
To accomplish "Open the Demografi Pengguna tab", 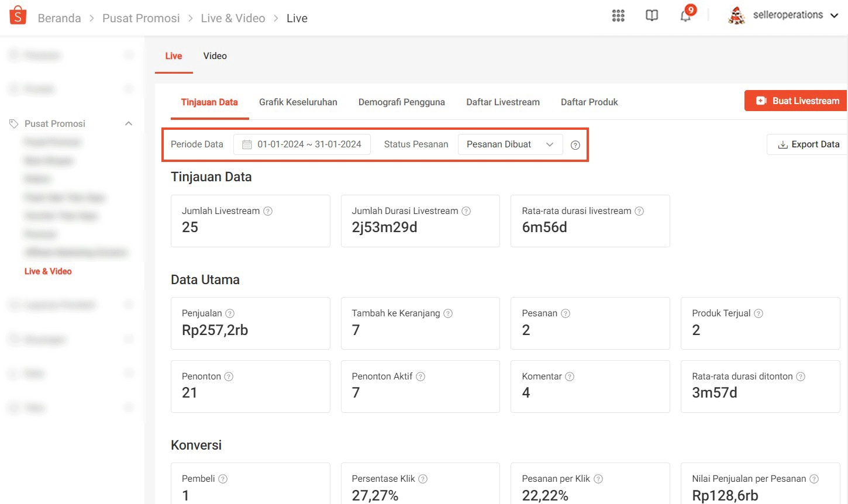I will (x=402, y=102).
